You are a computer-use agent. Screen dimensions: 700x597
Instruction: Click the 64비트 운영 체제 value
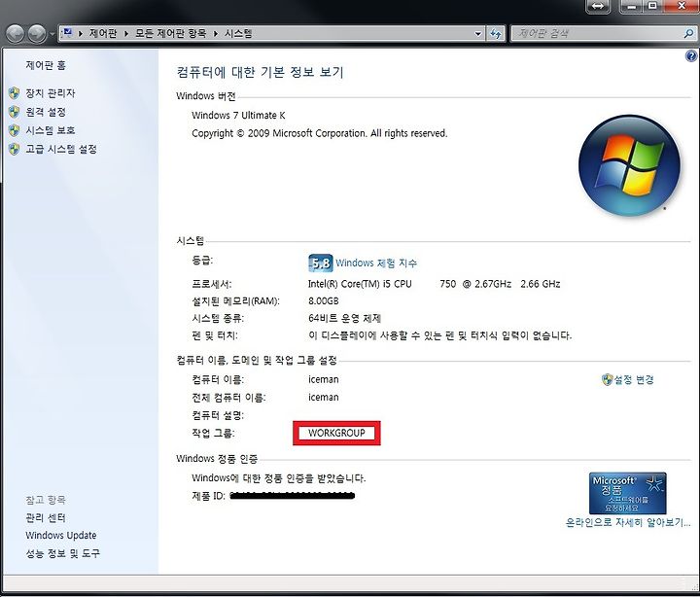(x=344, y=318)
